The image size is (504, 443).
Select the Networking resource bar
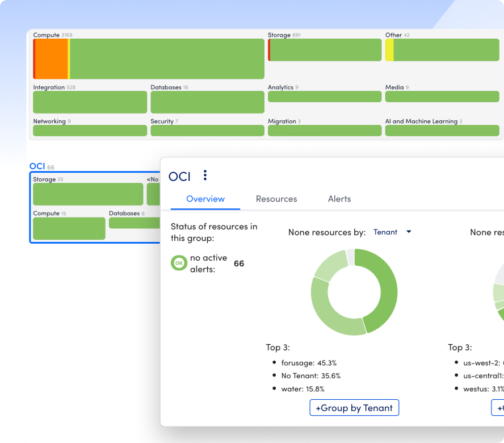click(90, 131)
